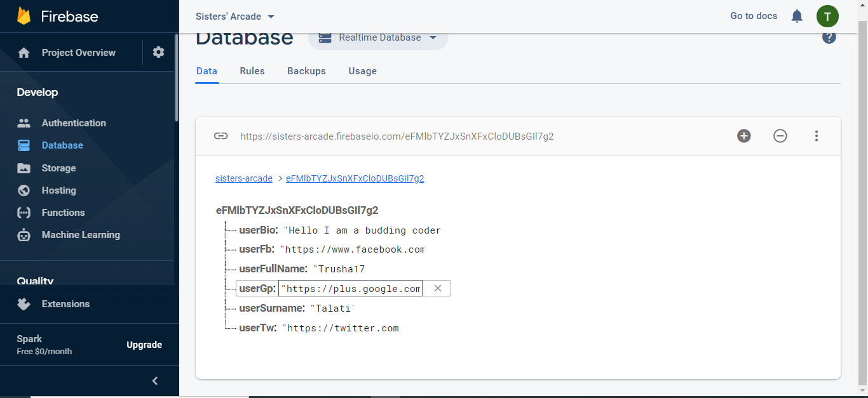Image resolution: width=868 pixels, height=398 pixels.
Task: Click the "https://www.facebook.com" value
Action: pyautogui.click(x=352, y=249)
